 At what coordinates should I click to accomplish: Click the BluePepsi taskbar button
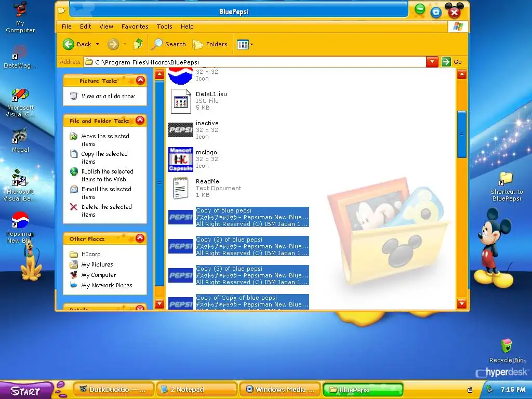(x=363, y=390)
